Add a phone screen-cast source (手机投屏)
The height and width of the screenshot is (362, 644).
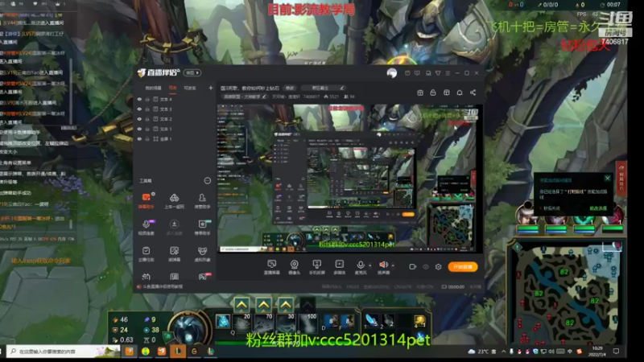click(316, 267)
